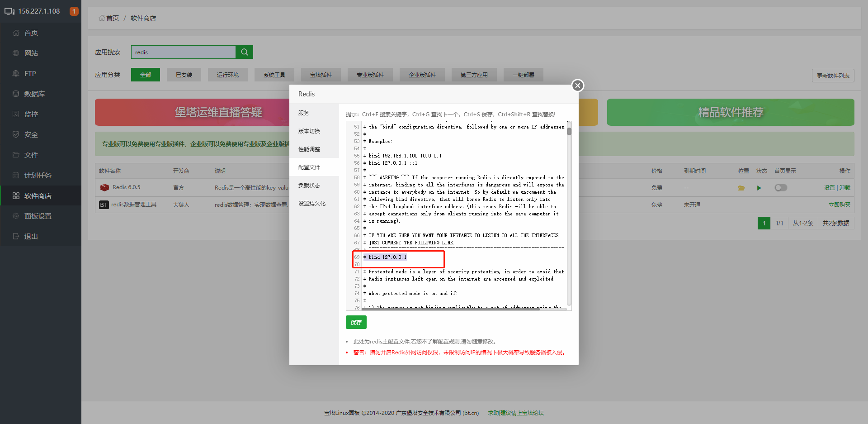868x424 pixels.
Task: Click the FTP sidebar icon
Action: tap(16, 73)
